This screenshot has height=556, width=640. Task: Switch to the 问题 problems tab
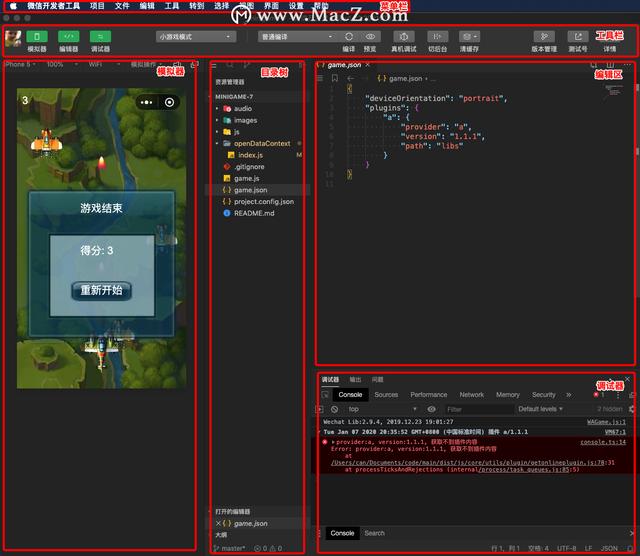click(377, 380)
